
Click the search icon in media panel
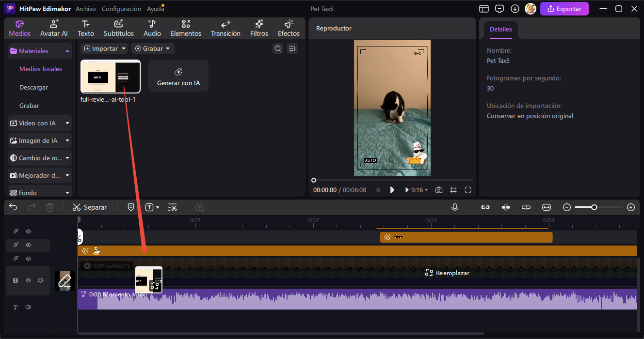[x=278, y=48]
